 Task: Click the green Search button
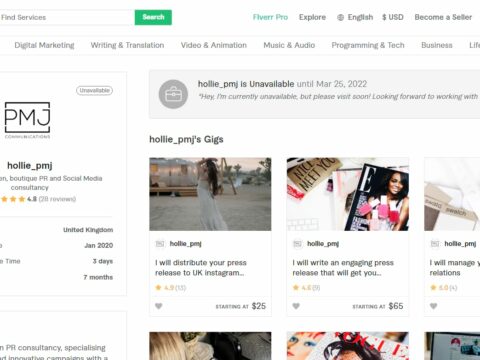[153, 17]
